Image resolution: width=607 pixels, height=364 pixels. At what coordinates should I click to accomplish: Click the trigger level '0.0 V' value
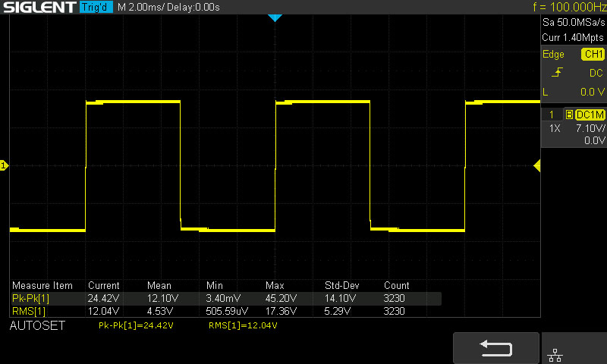coord(593,92)
